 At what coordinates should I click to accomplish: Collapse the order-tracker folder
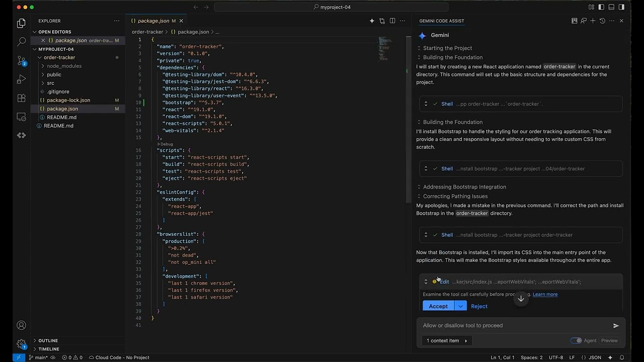(59, 57)
